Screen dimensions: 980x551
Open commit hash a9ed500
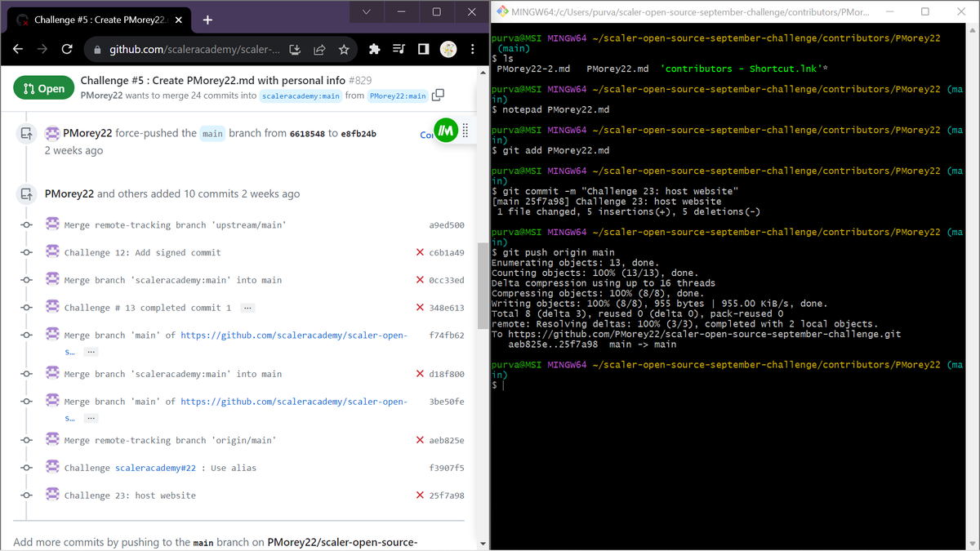tap(447, 225)
